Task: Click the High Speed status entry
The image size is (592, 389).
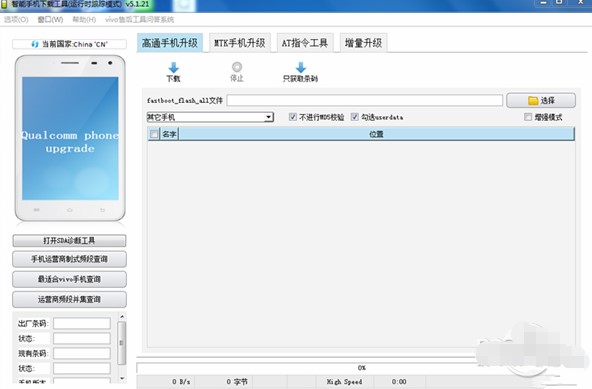Action: click(x=344, y=382)
